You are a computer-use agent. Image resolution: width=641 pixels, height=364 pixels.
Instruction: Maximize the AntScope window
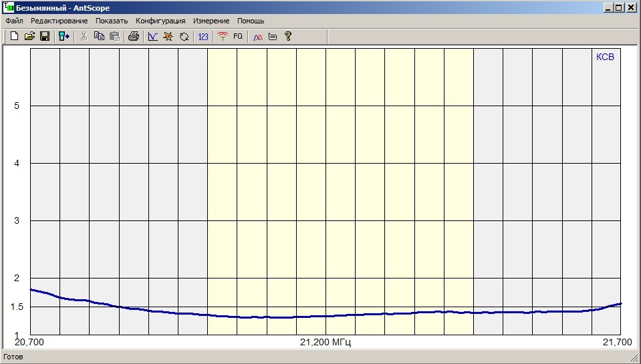point(620,7)
